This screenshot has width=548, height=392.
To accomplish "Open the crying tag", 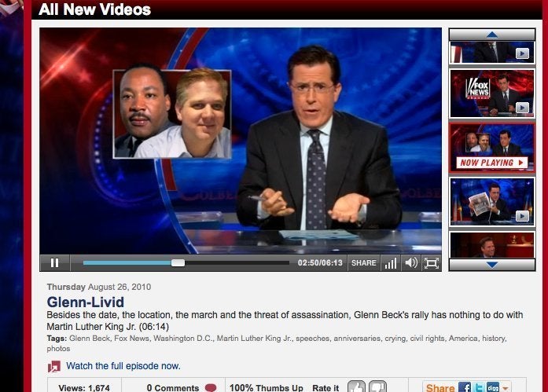I will (x=395, y=339).
